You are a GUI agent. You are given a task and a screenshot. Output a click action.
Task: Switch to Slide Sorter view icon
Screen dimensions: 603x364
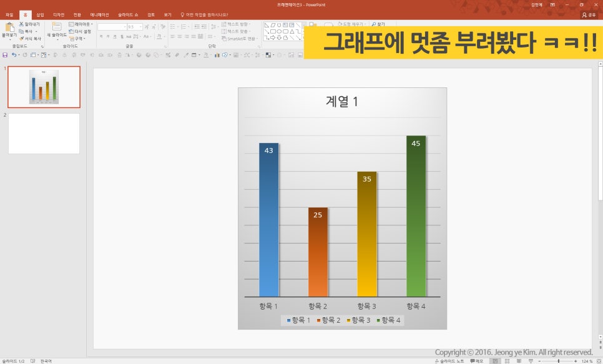(x=507, y=361)
